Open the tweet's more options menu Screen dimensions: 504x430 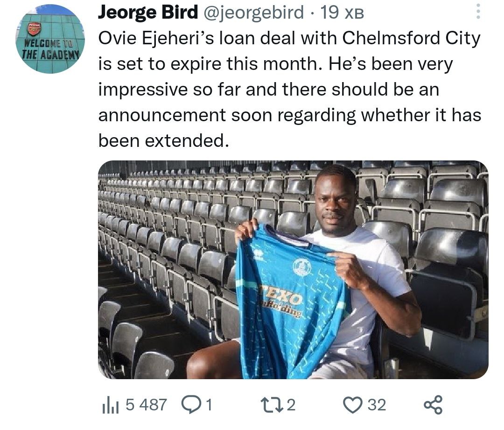pyautogui.click(x=477, y=12)
